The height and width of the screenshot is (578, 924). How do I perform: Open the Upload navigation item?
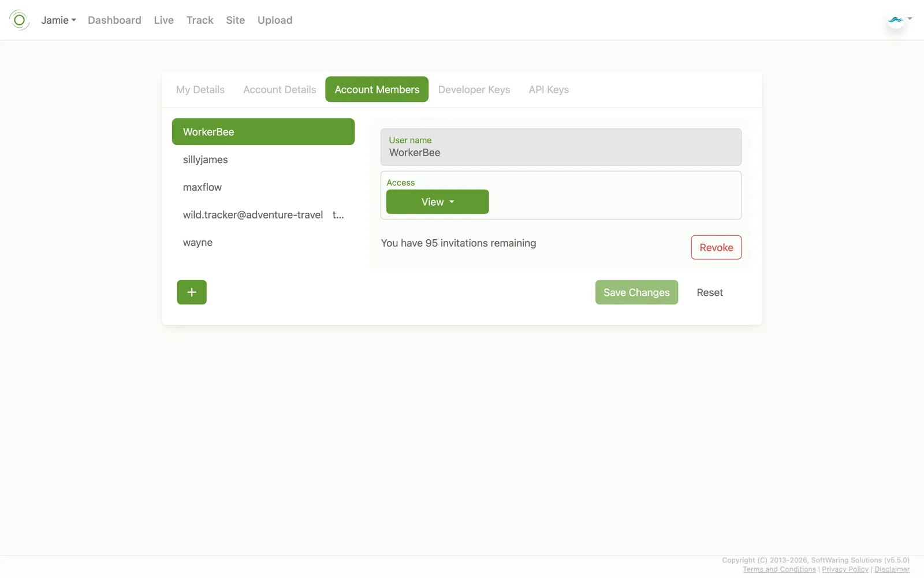[x=275, y=20]
